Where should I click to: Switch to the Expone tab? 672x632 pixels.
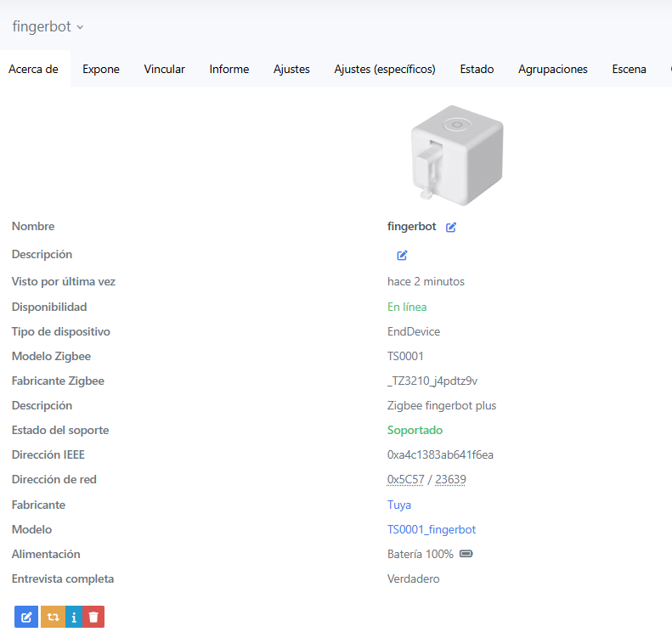pos(101,70)
